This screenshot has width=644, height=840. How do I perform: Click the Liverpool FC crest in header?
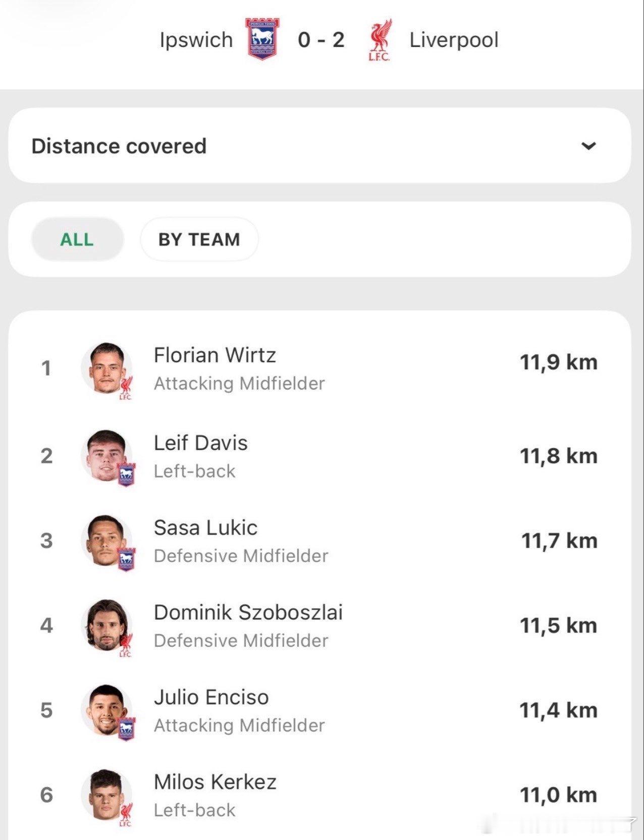point(380,40)
